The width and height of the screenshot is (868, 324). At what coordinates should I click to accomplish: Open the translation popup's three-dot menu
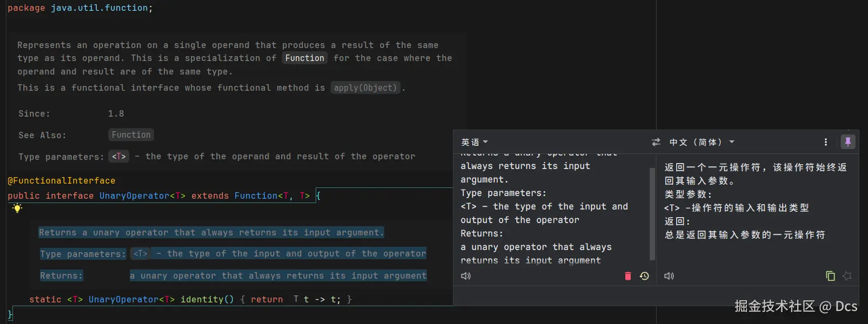click(825, 142)
